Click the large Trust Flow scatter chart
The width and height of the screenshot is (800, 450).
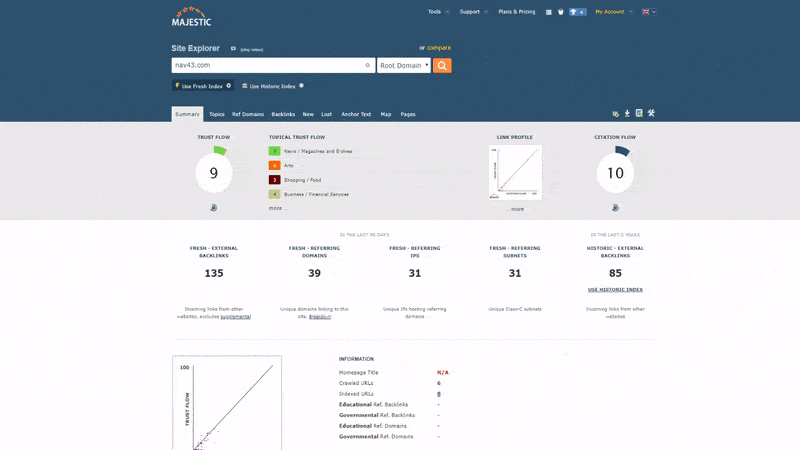[227, 403]
